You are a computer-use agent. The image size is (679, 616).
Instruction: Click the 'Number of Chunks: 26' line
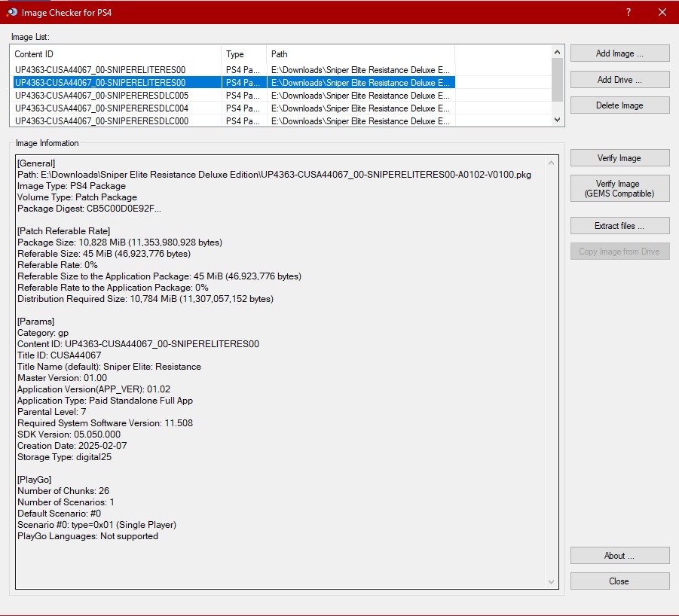pyautogui.click(x=63, y=490)
